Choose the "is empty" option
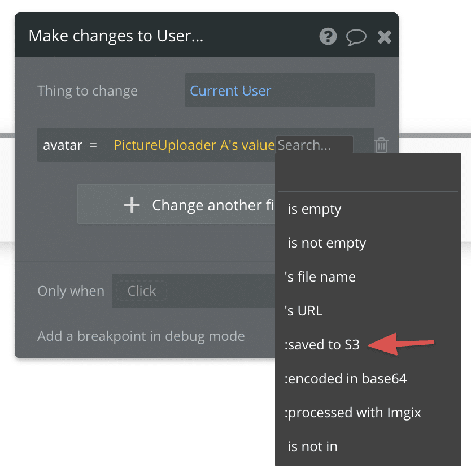 coord(315,209)
